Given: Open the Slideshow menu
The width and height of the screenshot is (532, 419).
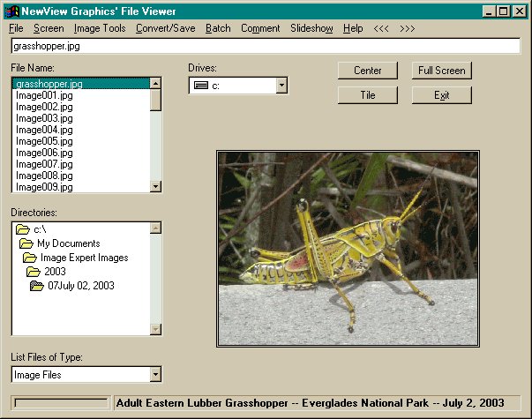Looking at the screenshot, I should click(311, 28).
